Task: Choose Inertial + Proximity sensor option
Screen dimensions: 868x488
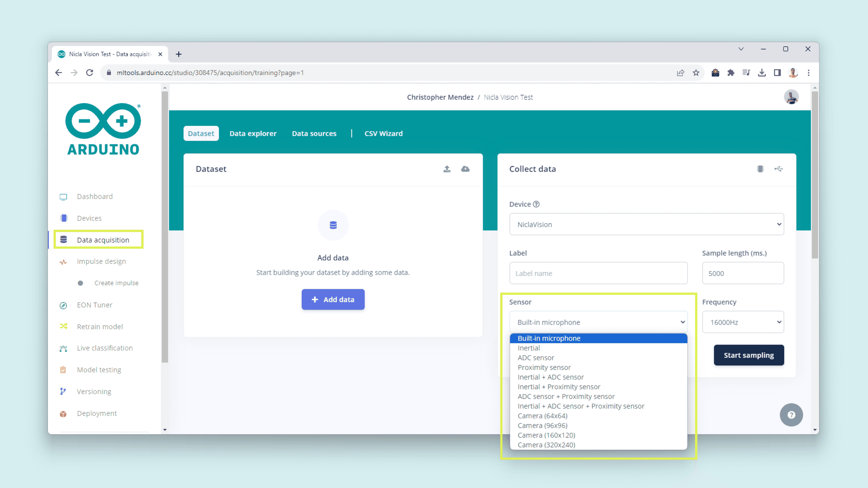Action: click(x=559, y=386)
